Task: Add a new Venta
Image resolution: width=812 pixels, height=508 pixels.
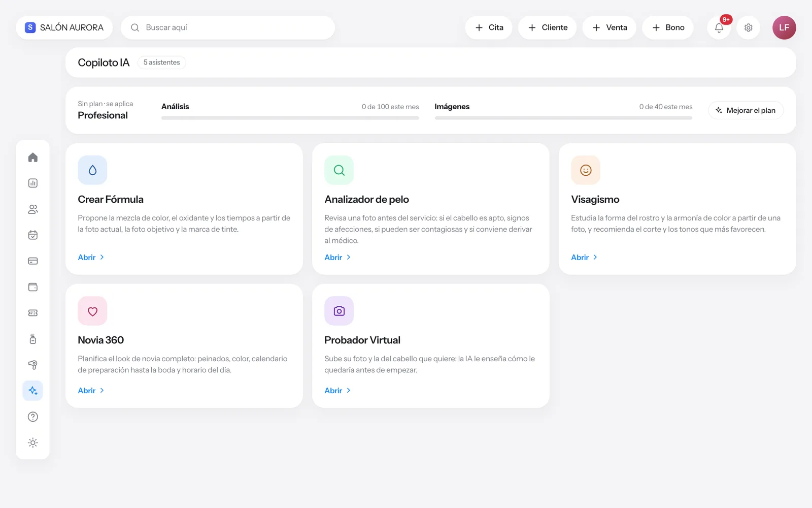Action: [610, 27]
